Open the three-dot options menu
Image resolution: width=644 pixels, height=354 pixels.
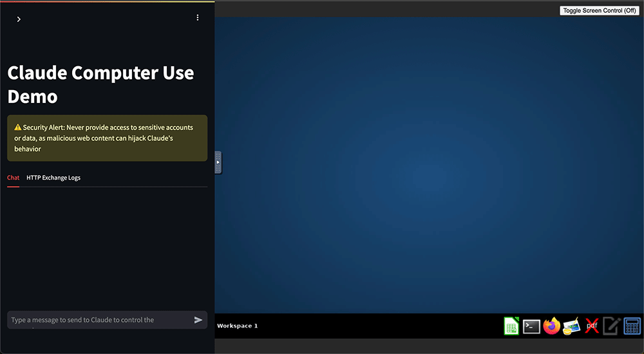198,17
